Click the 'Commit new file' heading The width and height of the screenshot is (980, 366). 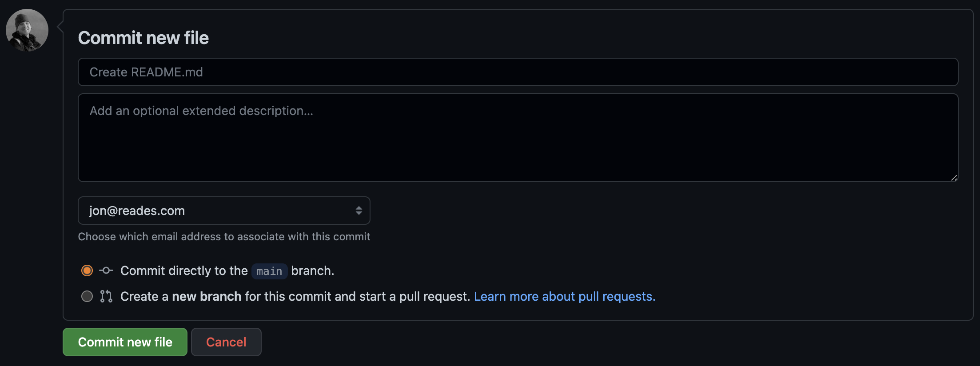pyautogui.click(x=143, y=38)
